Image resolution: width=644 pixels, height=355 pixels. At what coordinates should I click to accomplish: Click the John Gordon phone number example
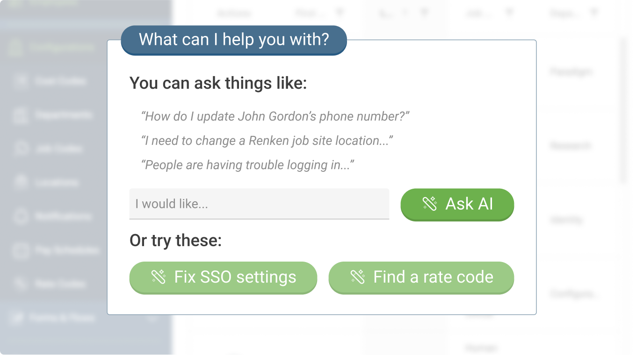275,116
